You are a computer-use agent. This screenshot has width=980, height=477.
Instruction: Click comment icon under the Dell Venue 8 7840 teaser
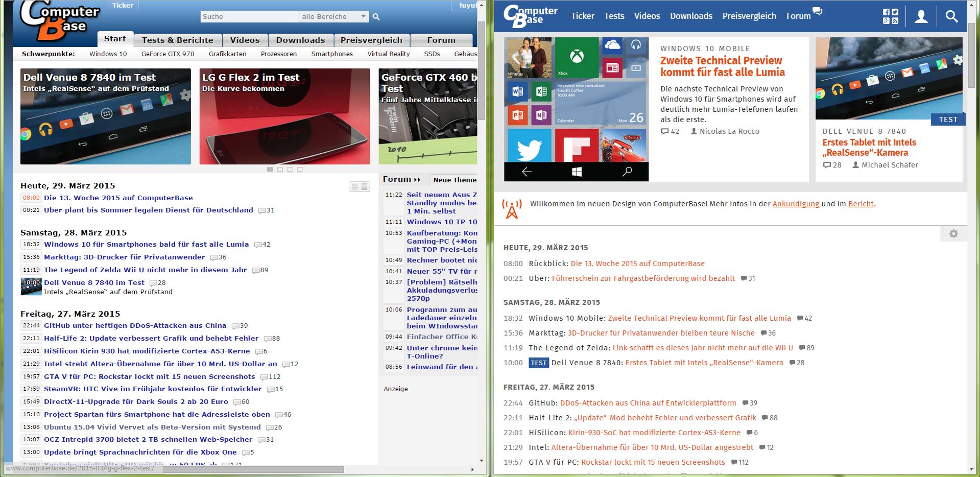[827, 165]
